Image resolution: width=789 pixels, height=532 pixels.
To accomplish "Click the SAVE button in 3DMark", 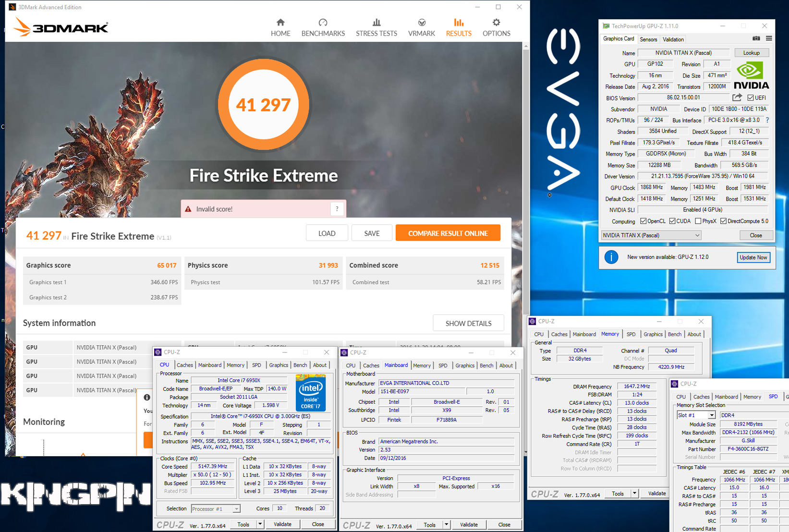I will (x=372, y=233).
